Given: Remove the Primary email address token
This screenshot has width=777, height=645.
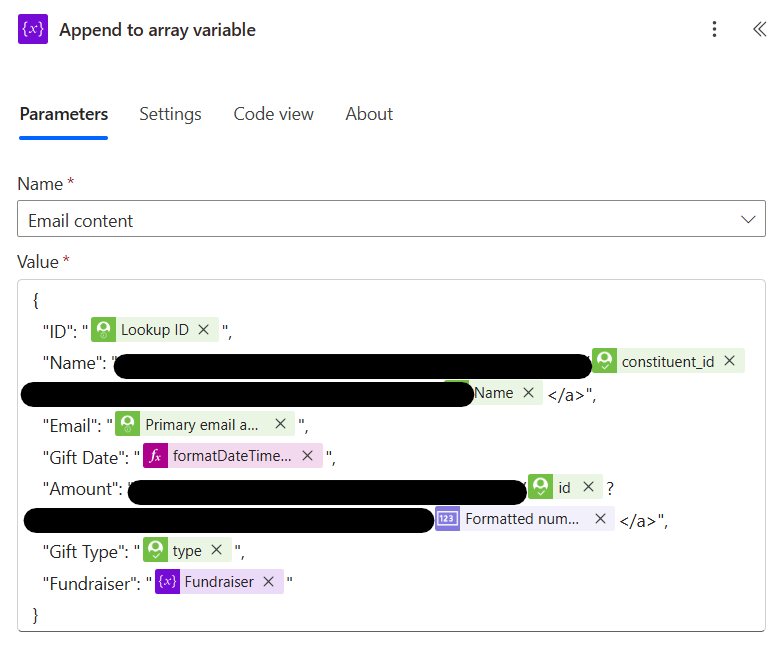Looking at the screenshot, I should point(280,424).
